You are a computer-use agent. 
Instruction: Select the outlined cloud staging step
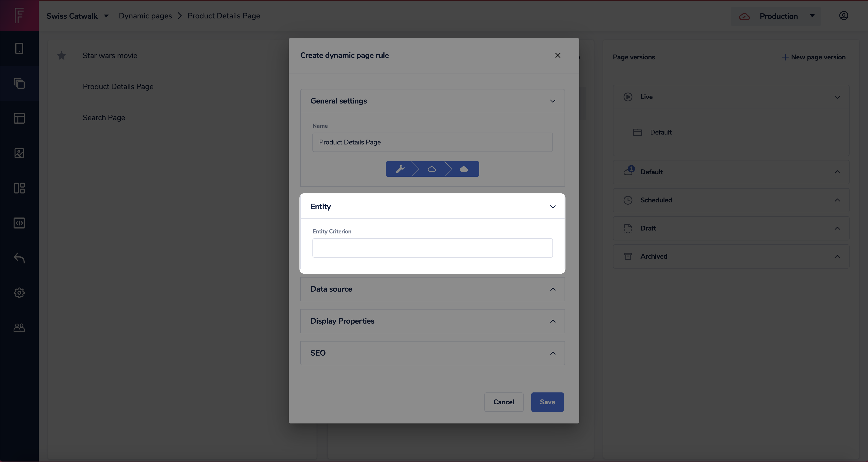click(432, 169)
